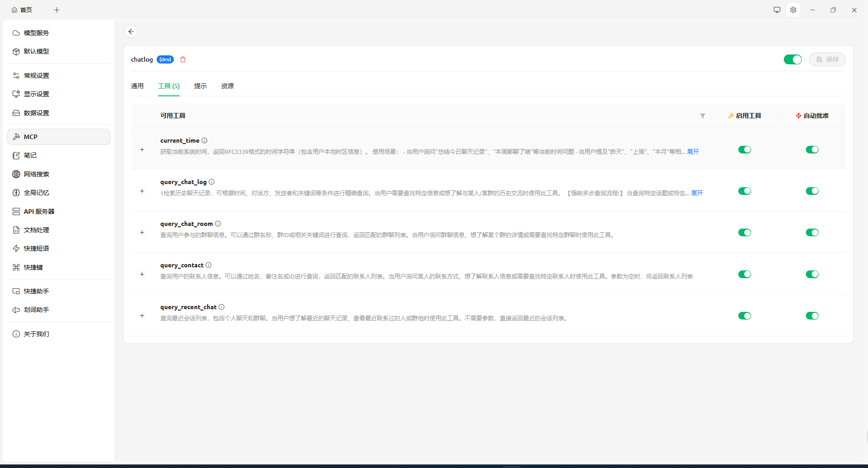Viewport: 868px width, 468px height.
Task: Turn off auto-approve for query_contact
Action: (x=812, y=274)
